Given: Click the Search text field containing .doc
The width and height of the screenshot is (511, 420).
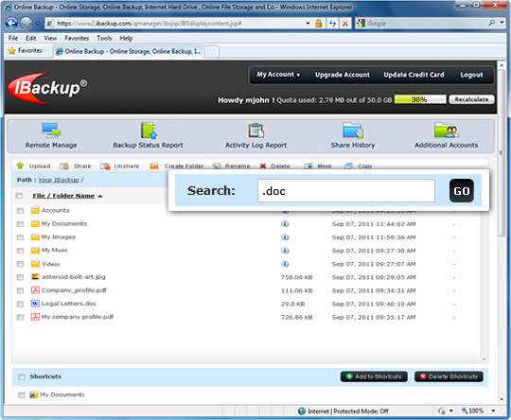Looking at the screenshot, I should (x=346, y=191).
